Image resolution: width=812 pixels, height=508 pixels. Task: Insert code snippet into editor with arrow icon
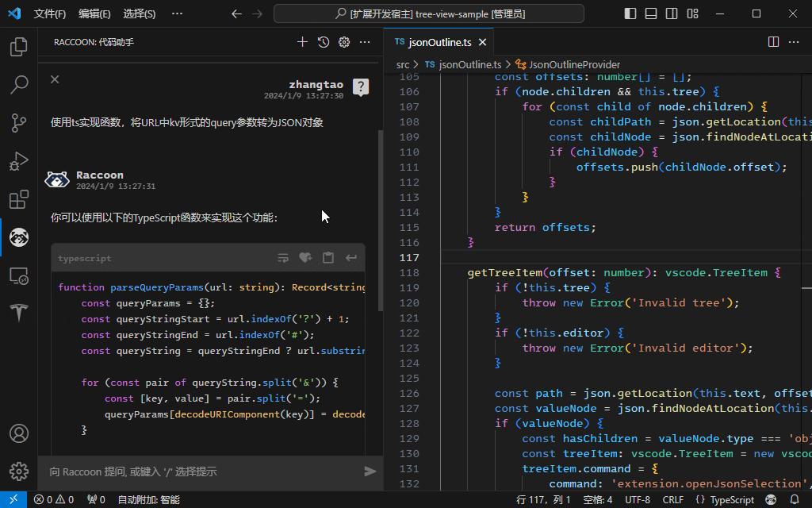350,258
